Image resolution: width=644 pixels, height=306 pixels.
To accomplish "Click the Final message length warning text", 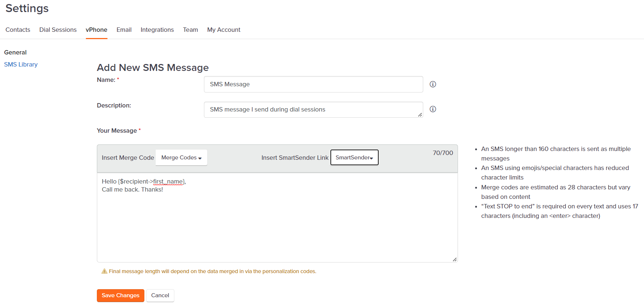I will click(x=212, y=271).
